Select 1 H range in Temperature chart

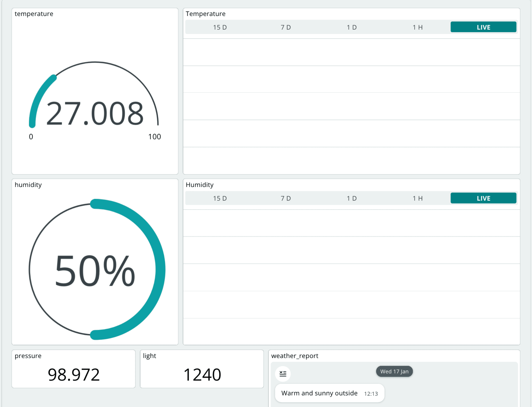pos(417,27)
